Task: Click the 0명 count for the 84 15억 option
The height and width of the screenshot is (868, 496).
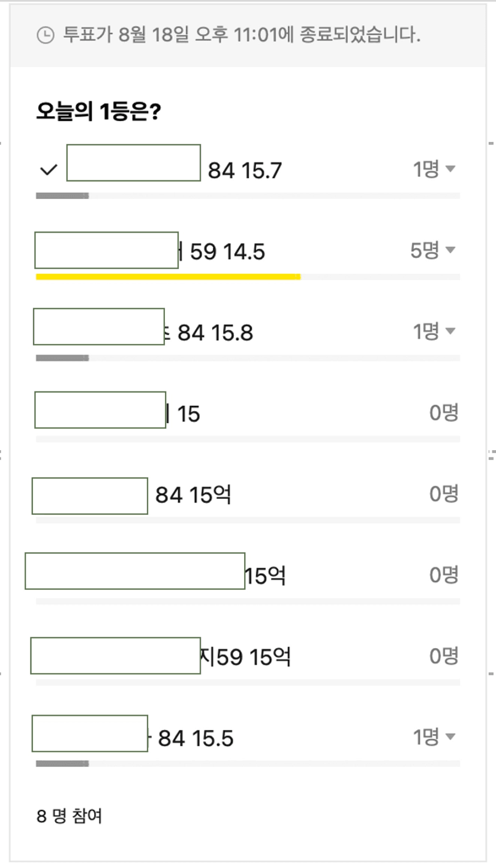Action: pos(444,494)
